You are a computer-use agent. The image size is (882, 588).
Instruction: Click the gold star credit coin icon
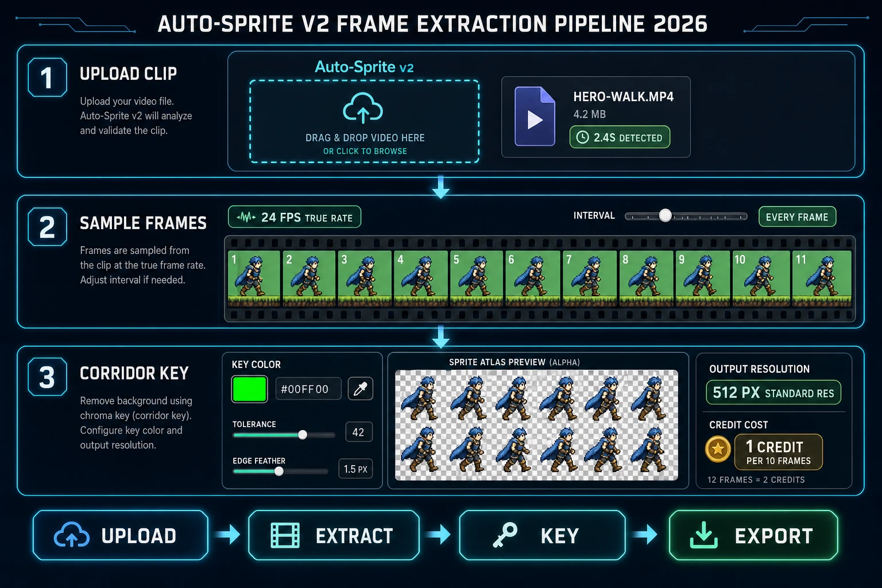tap(718, 449)
